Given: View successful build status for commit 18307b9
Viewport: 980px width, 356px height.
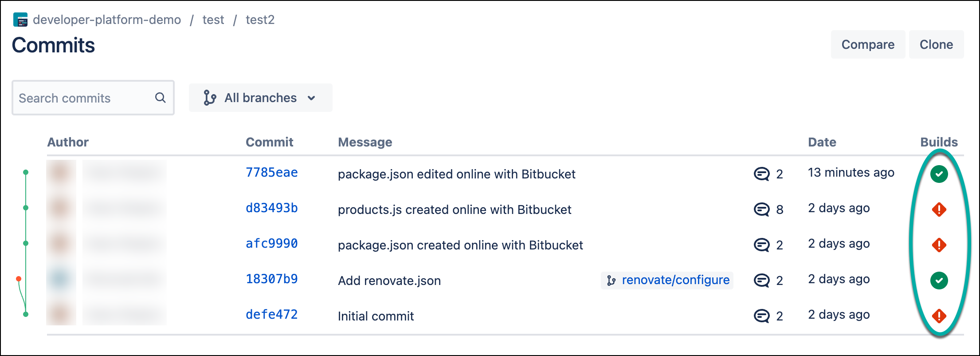Looking at the screenshot, I should (x=939, y=280).
